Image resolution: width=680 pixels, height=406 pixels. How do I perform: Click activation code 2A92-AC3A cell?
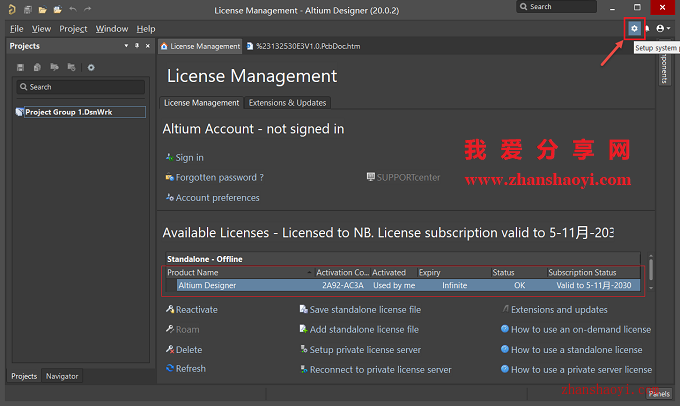click(x=343, y=285)
